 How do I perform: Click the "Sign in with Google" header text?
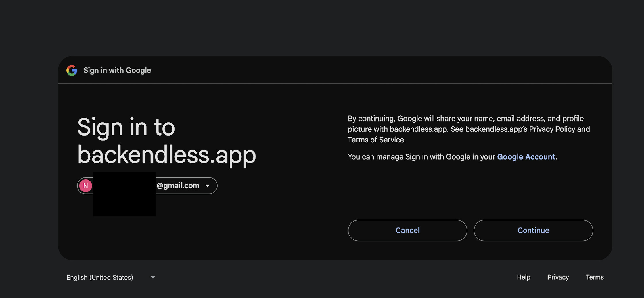(x=117, y=70)
